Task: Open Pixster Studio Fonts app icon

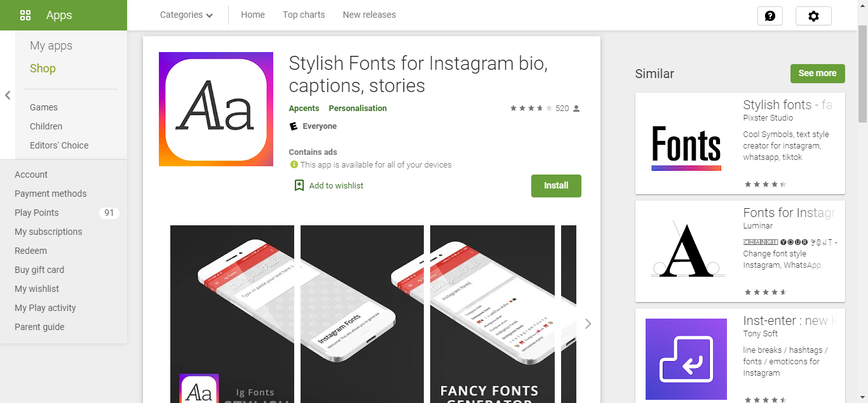Action: click(x=686, y=143)
